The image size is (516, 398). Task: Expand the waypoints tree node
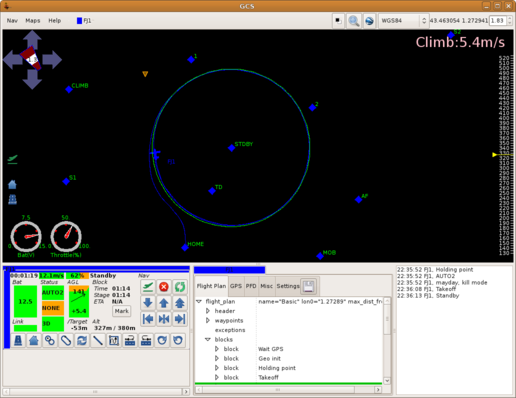208,320
